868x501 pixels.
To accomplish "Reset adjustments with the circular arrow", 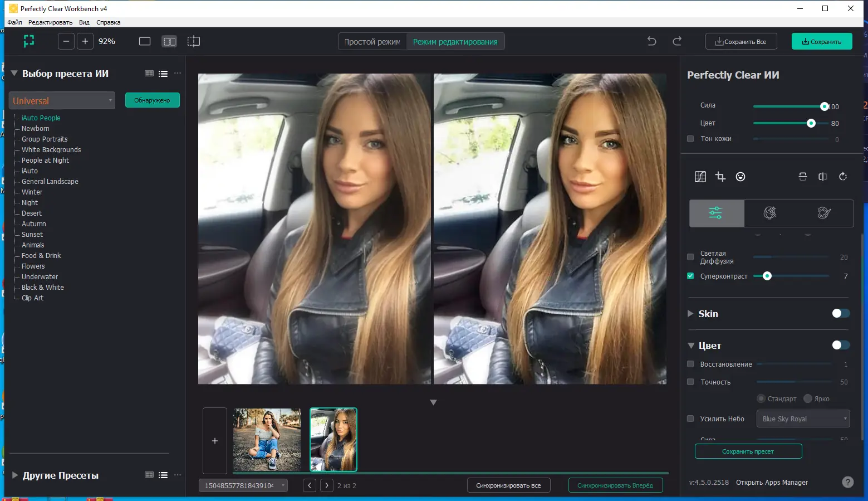I will (x=843, y=177).
